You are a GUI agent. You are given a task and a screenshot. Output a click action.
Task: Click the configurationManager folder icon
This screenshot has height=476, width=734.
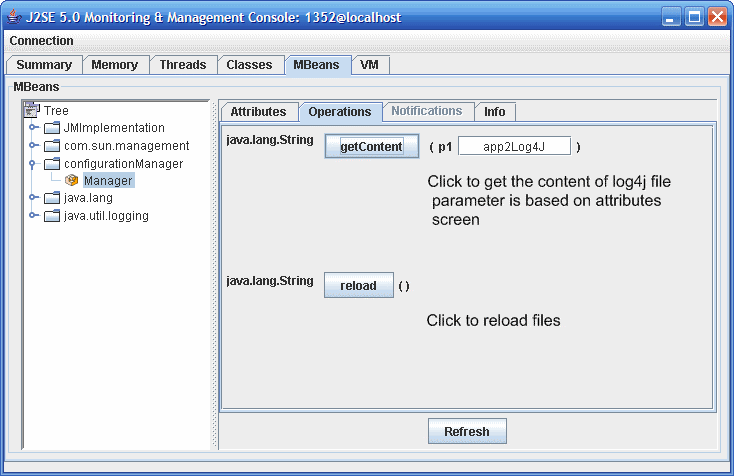[x=52, y=163]
